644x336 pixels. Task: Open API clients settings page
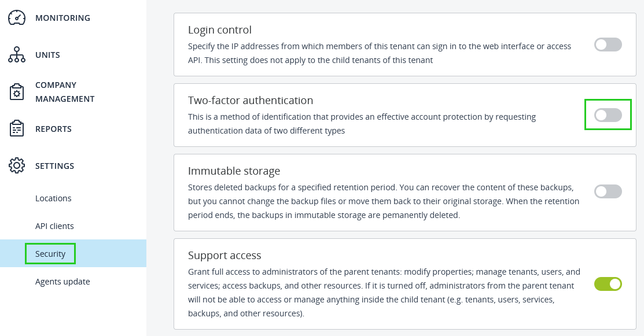coord(54,226)
